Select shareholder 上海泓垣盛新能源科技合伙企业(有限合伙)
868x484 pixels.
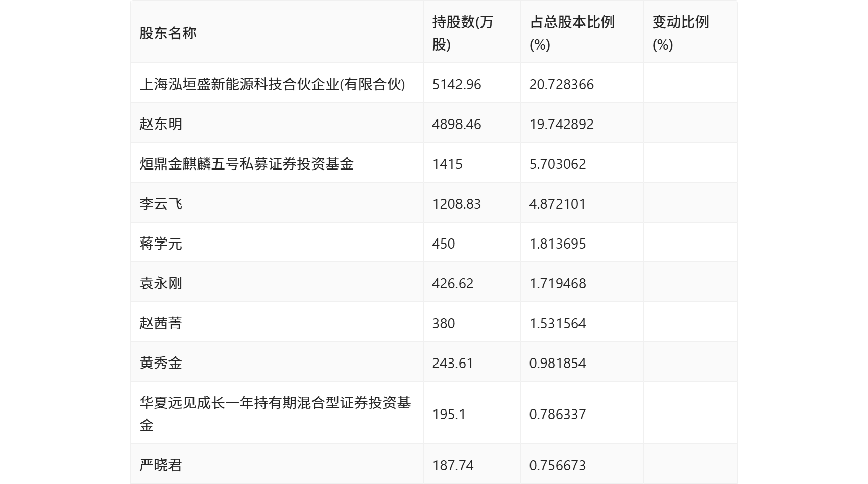(273, 84)
